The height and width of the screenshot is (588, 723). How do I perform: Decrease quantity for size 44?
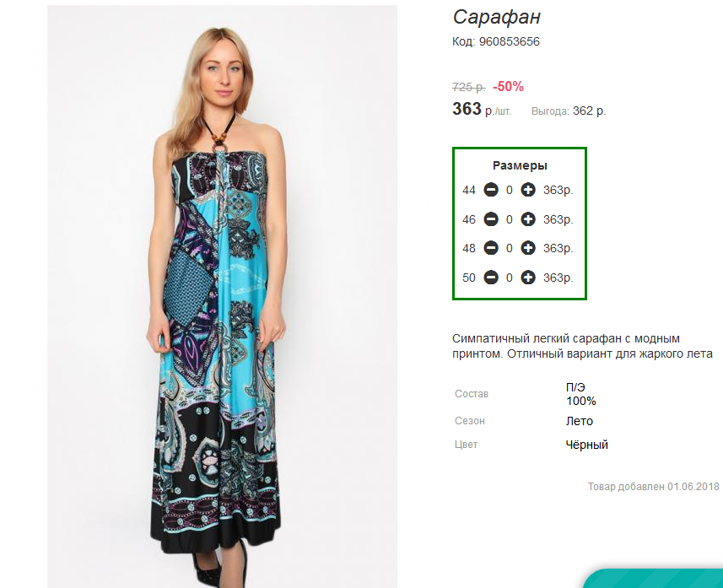(x=491, y=190)
